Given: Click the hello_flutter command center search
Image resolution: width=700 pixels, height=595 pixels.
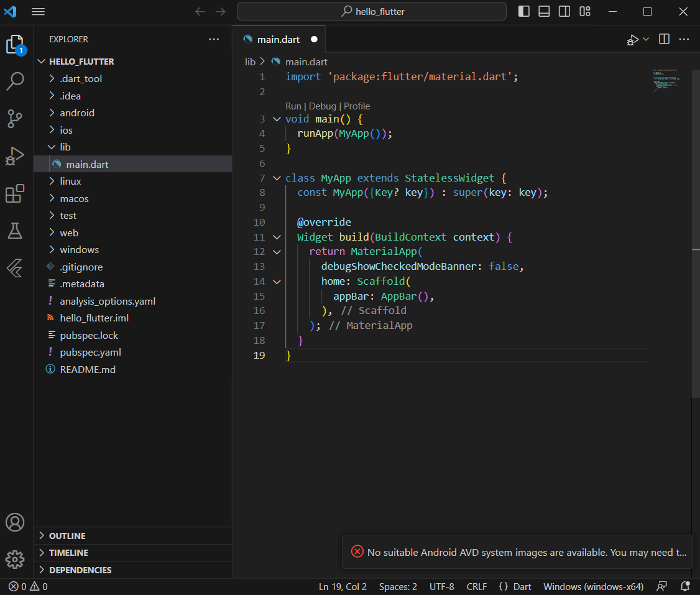Looking at the screenshot, I should pos(371,12).
